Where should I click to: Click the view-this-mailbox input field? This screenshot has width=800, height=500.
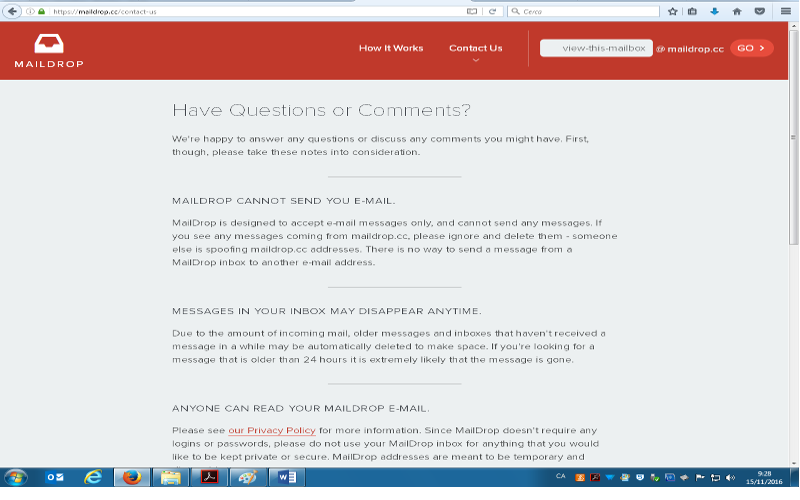coord(596,48)
